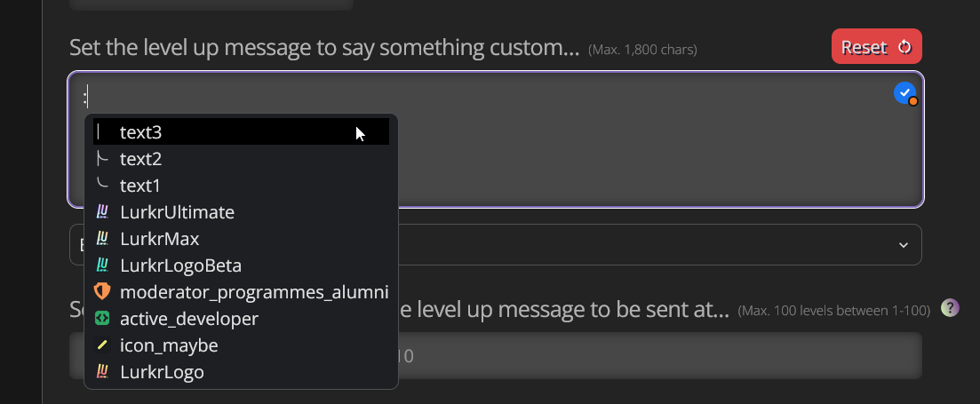Click the text3 vertical line icon
The image size is (980, 404).
100,132
